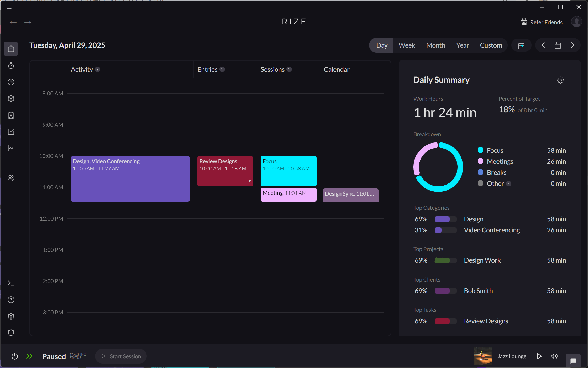This screenshot has height=368, width=588.
Task: Open the clients contact card icon
Action: (x=11, y=115)
